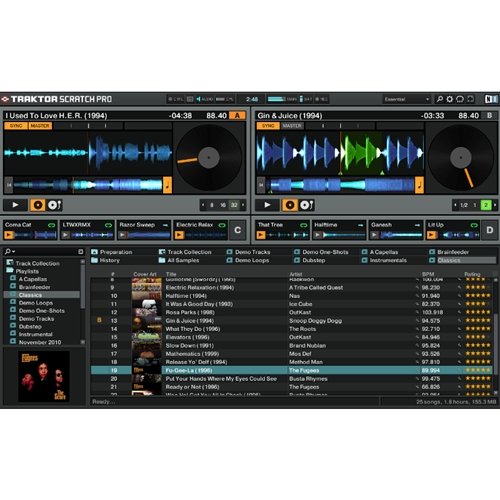Click magnifier icon in header toolbar

pyautogui.click(x=440, y=99)
